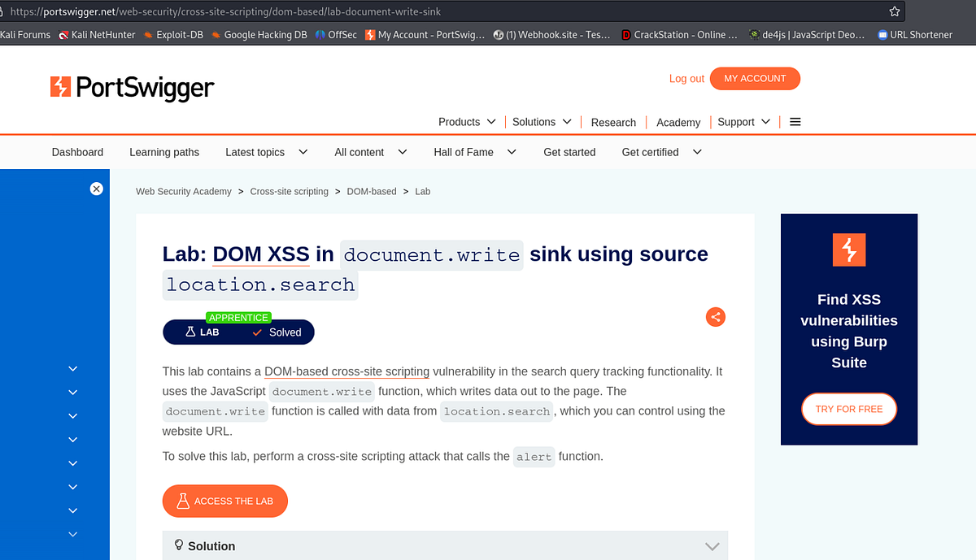Screen dimensions: 976x560
Task: Open the Kali NetHunter bookmark
Action: pos(97,34)
